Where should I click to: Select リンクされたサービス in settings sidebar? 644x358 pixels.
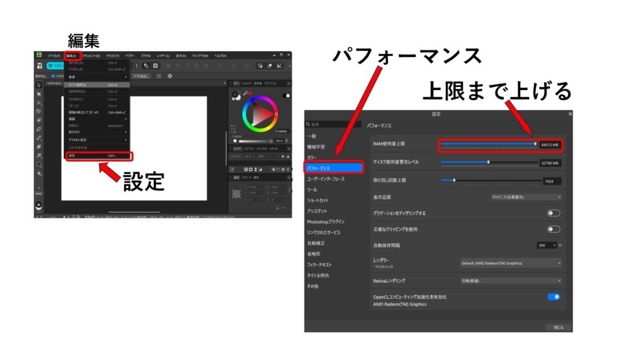point(324,232)
